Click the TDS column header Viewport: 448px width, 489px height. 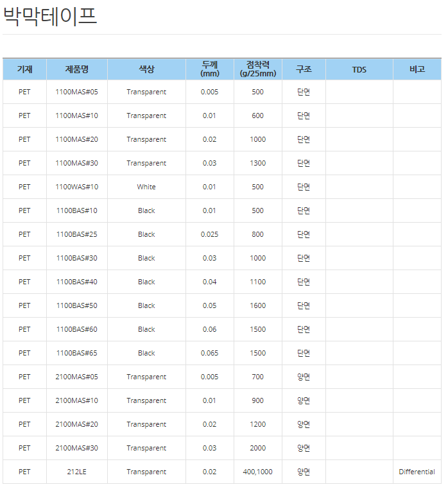(359, 69)
